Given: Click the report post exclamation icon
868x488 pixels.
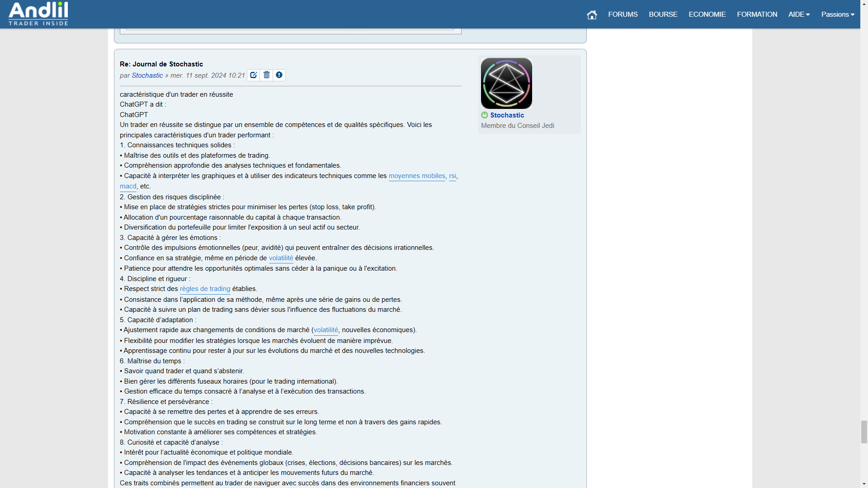Looking at the screenshot, I should click(x=279, y=75).
